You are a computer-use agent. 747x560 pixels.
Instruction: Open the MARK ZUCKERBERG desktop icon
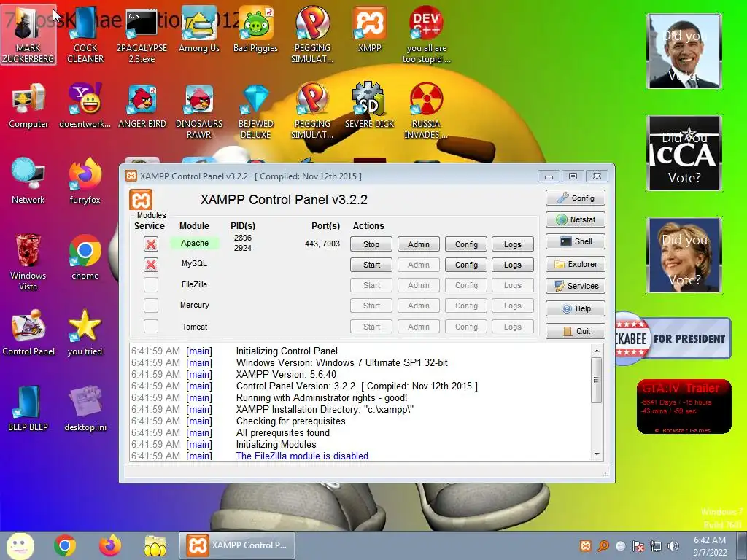click(x=28, y=36)
